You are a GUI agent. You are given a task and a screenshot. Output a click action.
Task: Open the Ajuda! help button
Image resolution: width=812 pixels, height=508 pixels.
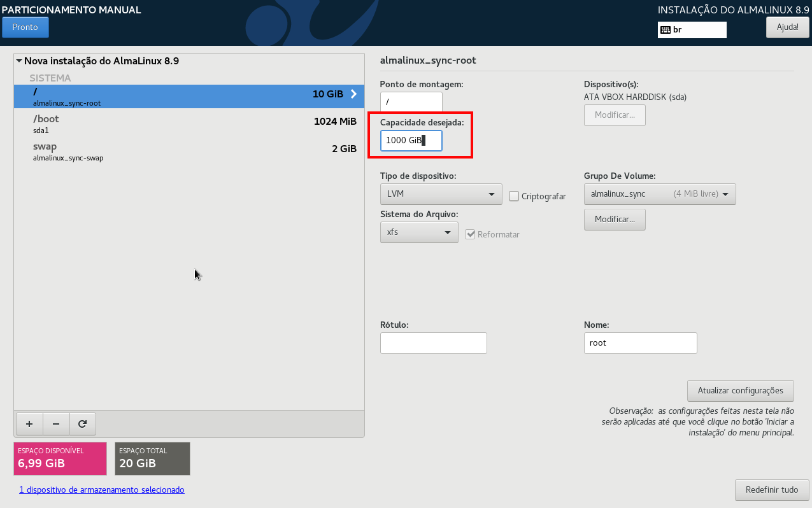click(x=787, y=27)
